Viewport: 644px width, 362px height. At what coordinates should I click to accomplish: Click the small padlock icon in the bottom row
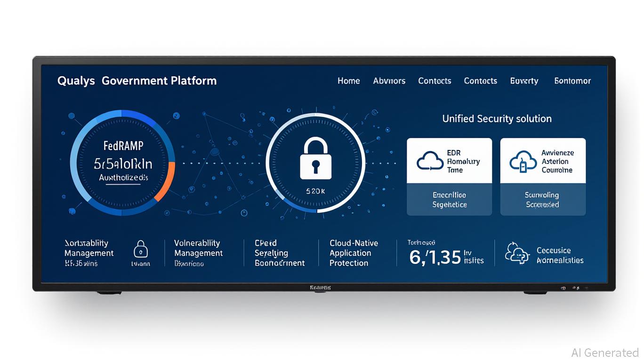click(x=141, y=249)
